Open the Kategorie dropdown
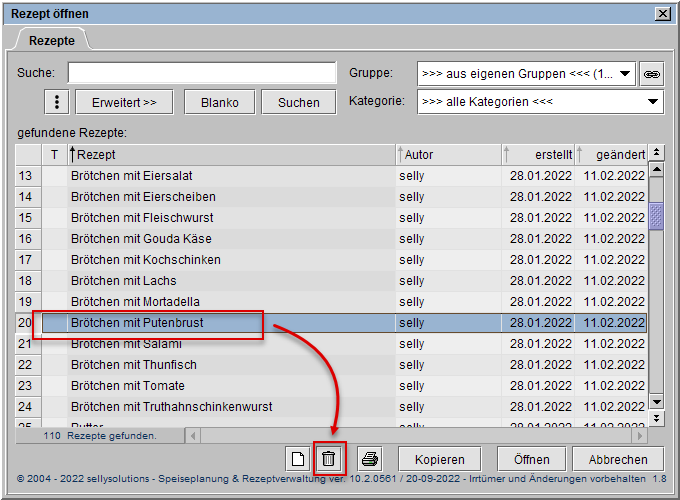The height and width of the screenshot is (500, 680). click(x=653, y=102)
